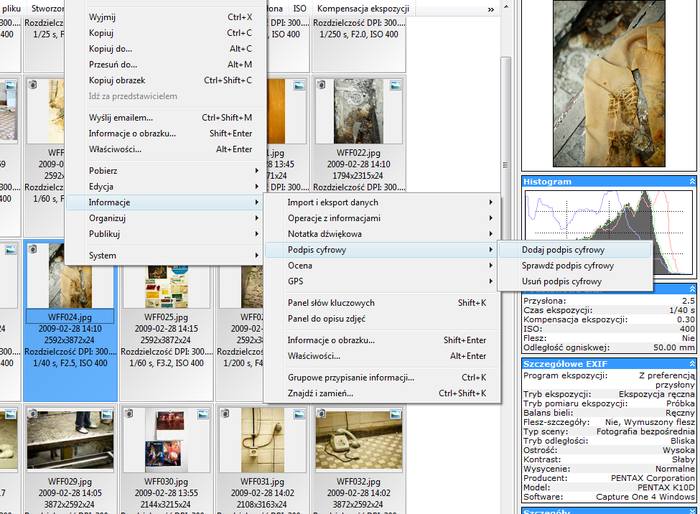
Task: Choose Usuń podpis cyfrowy
Action: [575, 281]
